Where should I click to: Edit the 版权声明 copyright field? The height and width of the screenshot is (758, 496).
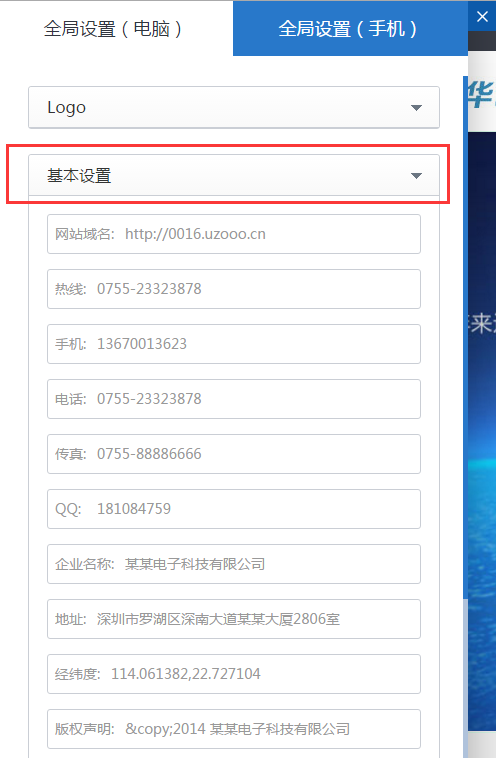234,729
